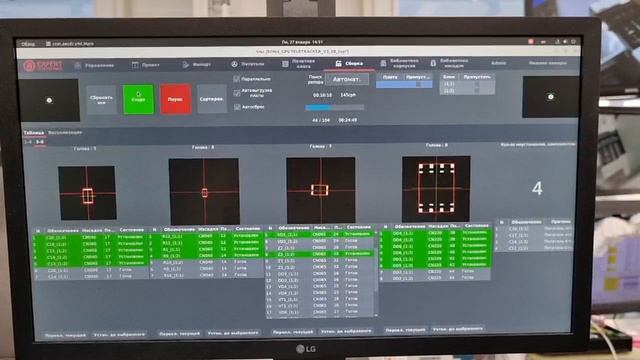Toggle the Автосброс checkbox
Viewport: 640px width, 360px height.
click(x=237, y=107)
